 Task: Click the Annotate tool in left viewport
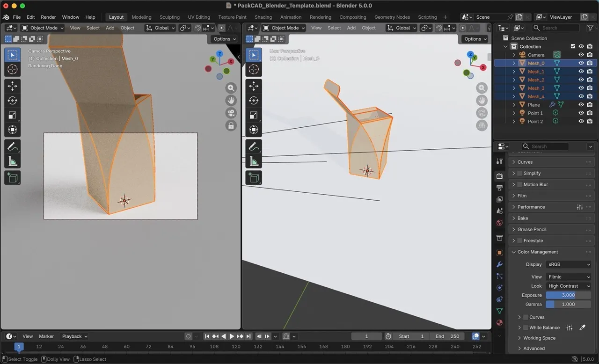(x=13, y=146)
